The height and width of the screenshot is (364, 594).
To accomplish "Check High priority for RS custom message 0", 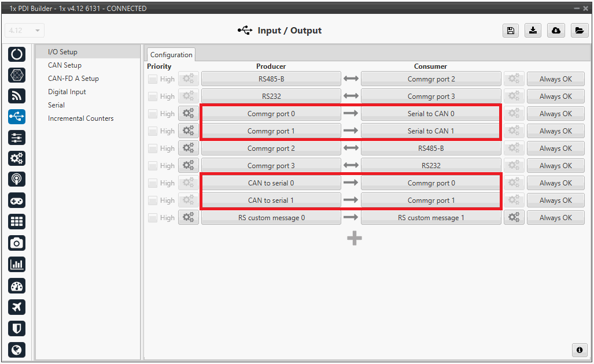I will tap(153, 218).
